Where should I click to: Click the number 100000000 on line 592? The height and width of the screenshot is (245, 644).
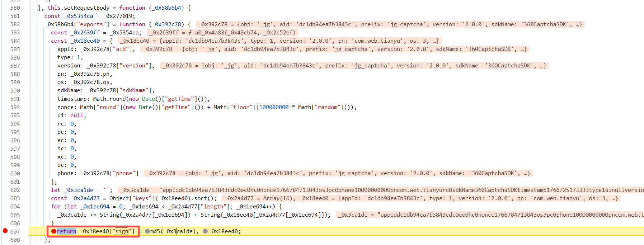pos(274,107)
